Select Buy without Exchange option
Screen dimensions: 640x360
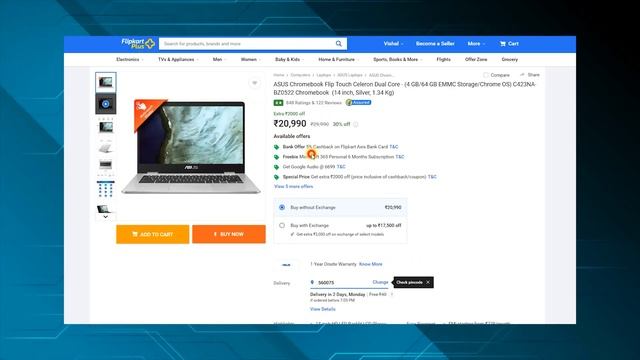[x=282, y=207]
